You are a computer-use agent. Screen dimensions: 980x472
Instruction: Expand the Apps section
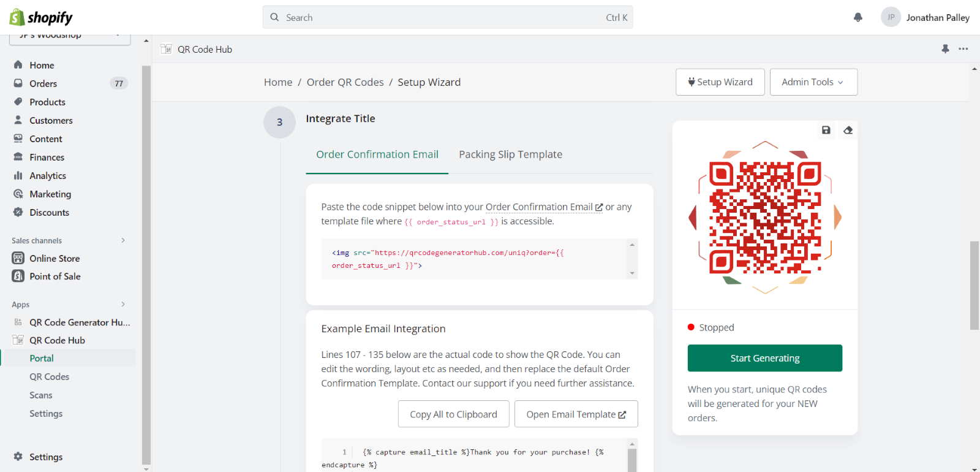coord(123,304)
